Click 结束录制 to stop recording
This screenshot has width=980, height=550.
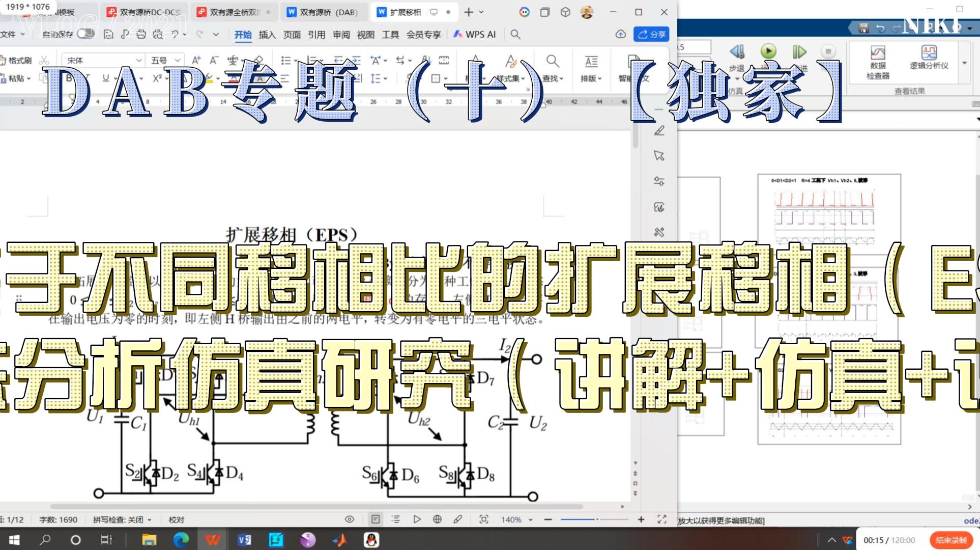click(x=950, y=540)
